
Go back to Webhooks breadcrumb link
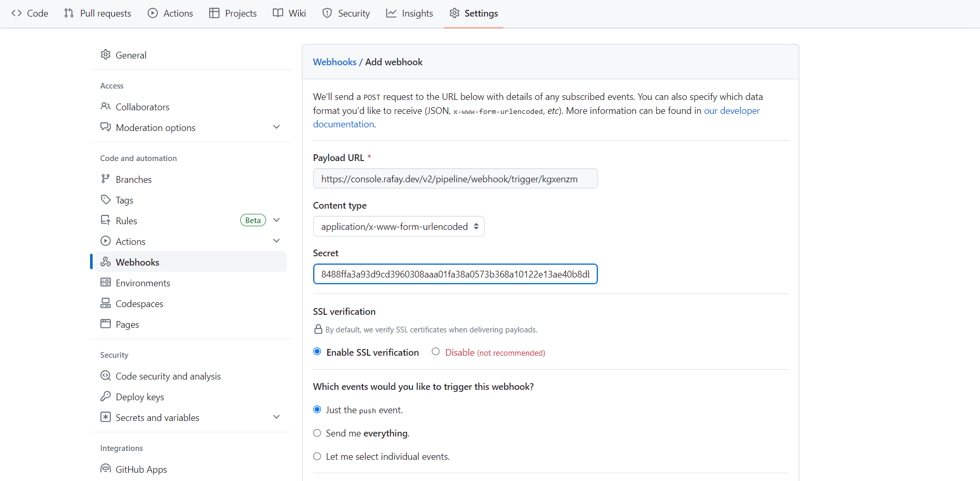point(334,62)
